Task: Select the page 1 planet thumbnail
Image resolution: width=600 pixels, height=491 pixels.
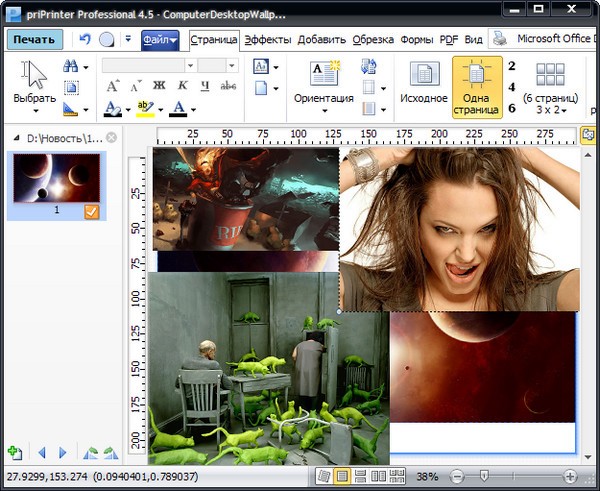Action: [x=56, y=177]
